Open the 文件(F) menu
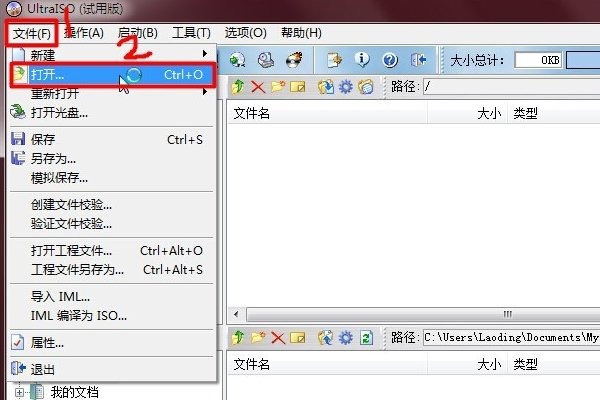The height and width of the screenshot is (400, 600). [32, 33]
